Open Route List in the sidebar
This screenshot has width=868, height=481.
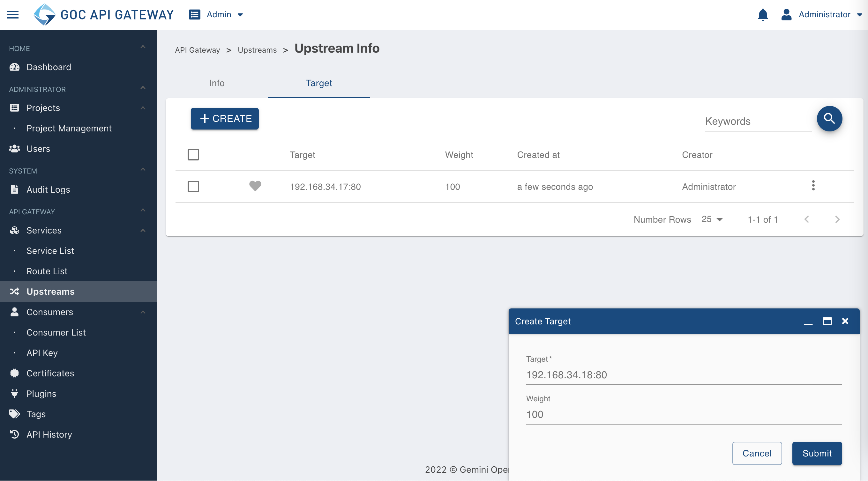click(x=47, y=271)
